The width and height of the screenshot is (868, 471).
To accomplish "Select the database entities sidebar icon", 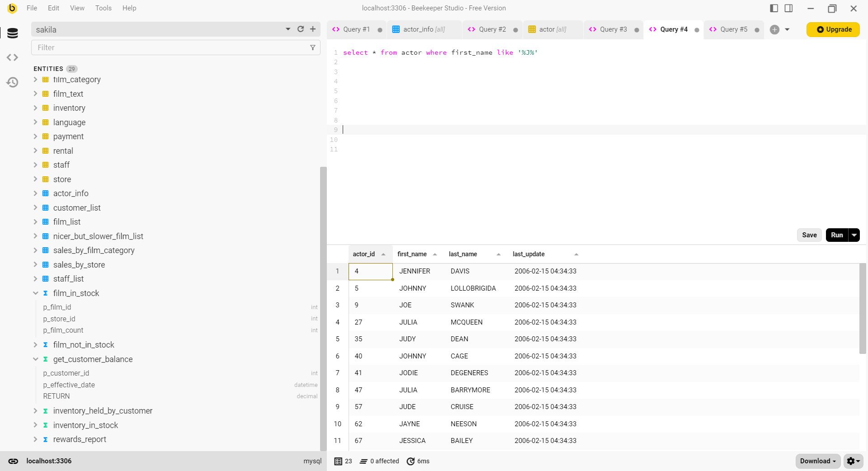I will (x=12, y=33).
